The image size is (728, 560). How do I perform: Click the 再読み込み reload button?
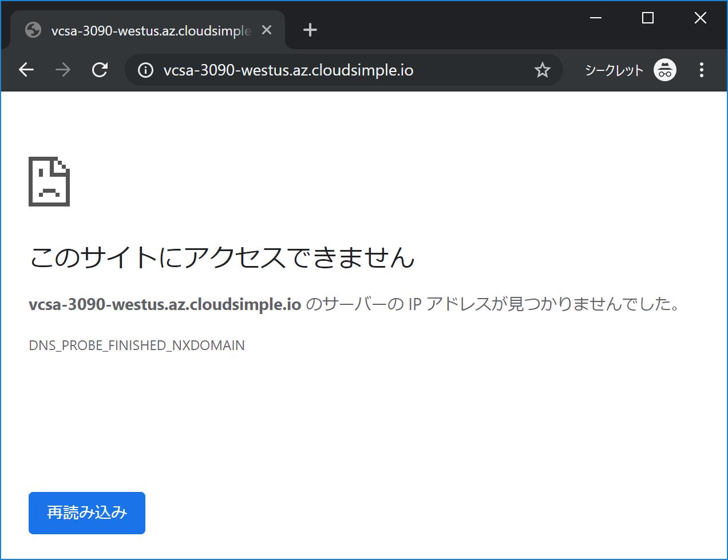point(87,513)
